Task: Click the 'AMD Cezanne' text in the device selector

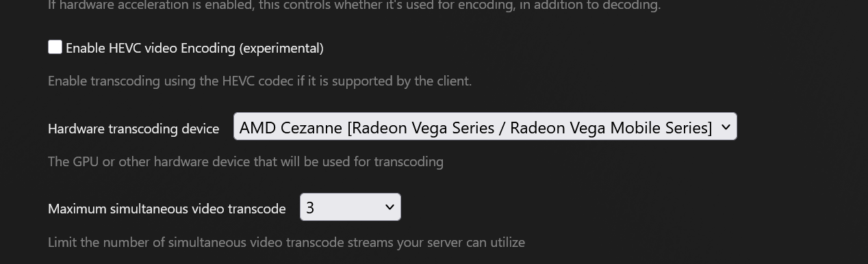Action: click(x=291, y=127)
